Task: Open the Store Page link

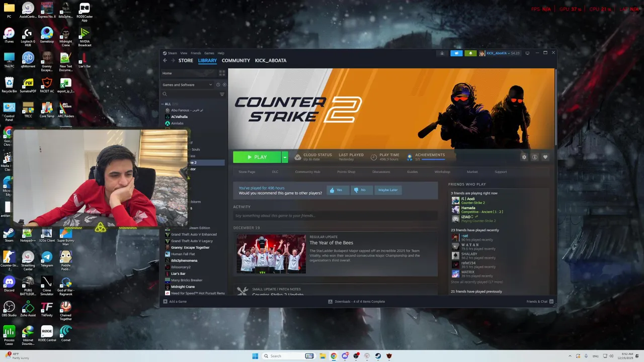Action: [247, 172]
